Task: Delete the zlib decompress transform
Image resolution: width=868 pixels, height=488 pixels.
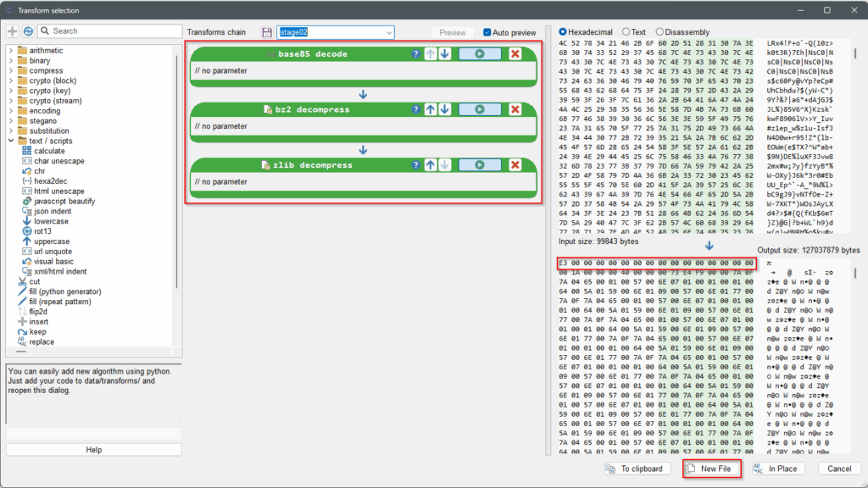Action: tap(515, 164)
